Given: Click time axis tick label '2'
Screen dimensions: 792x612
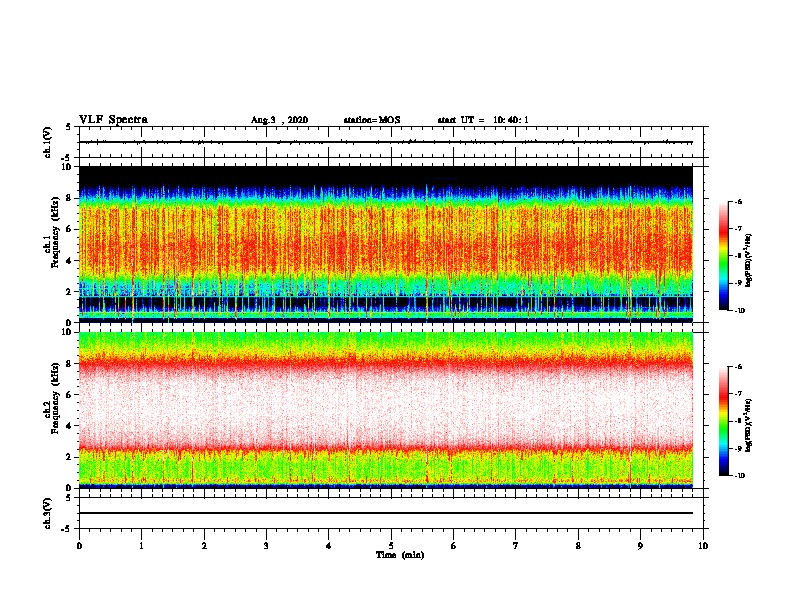Looking at the screenshot, I should (x=204, y=546).
